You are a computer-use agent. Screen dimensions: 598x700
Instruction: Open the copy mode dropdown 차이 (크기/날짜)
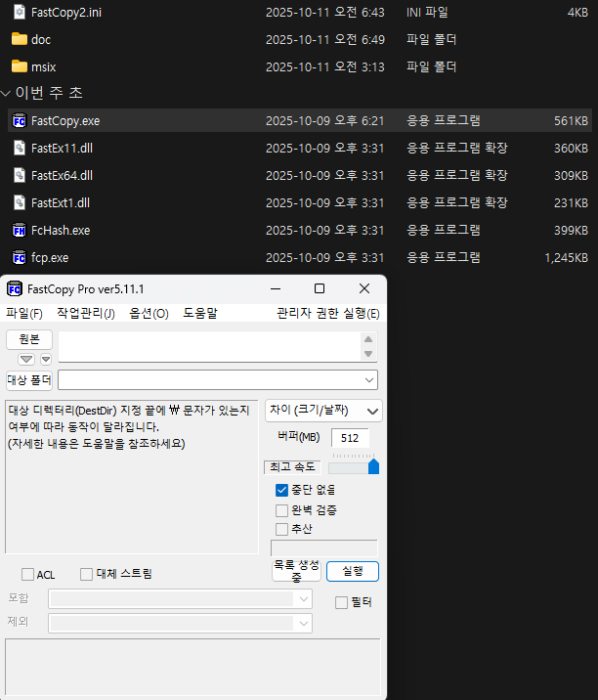click(x=323, y=411)
